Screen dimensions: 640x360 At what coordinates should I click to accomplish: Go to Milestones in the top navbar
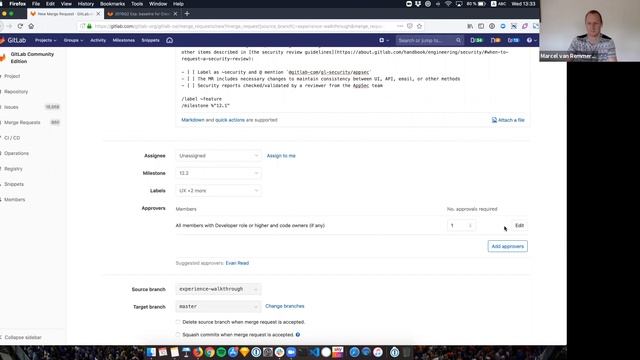(x=124, y=40)
